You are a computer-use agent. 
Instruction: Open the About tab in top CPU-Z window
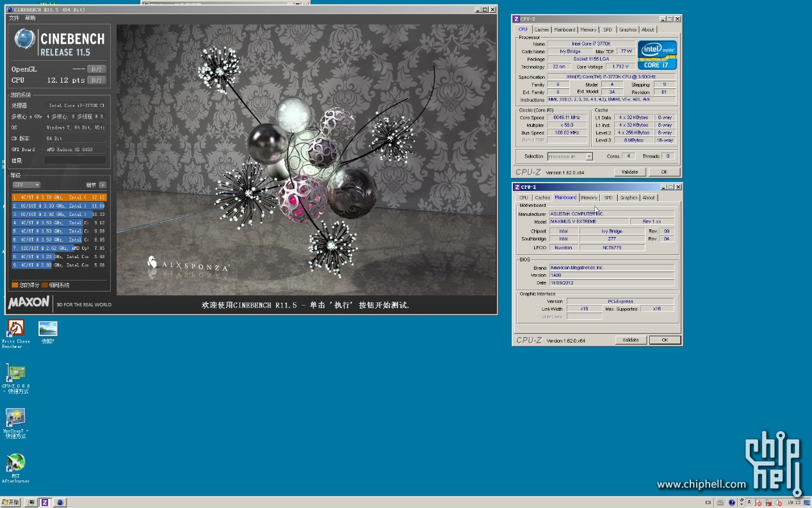tap(648, 29)
